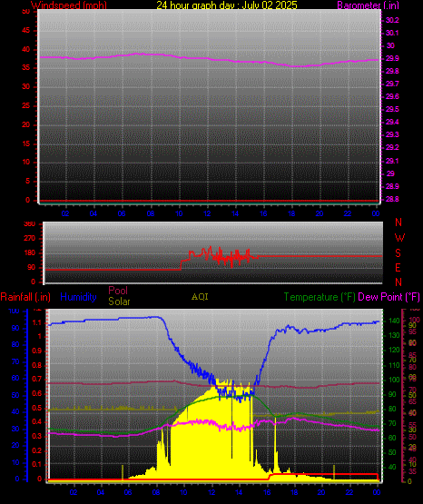Click the blue 20 humidity axis value

point(15,446)
